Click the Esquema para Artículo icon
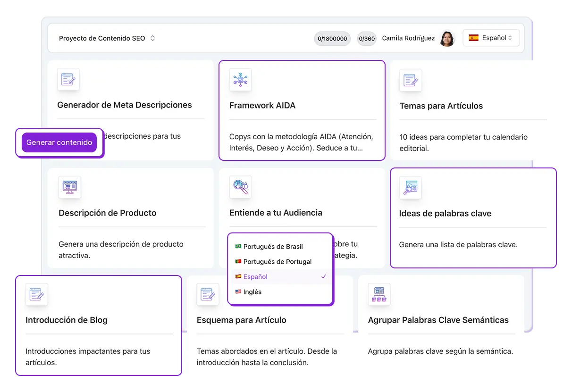 pyautogui.click(x=208, y=294)
